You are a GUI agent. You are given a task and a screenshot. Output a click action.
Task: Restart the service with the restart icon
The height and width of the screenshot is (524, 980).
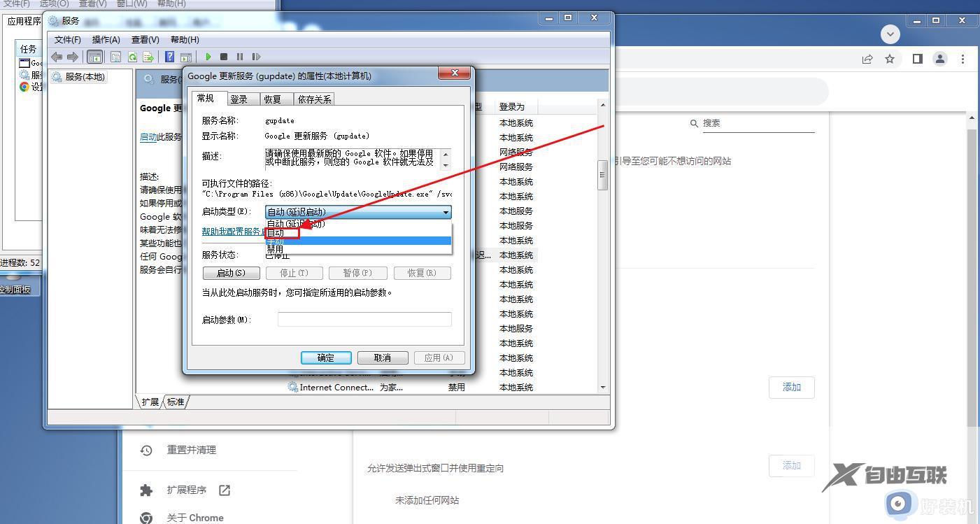256,57
